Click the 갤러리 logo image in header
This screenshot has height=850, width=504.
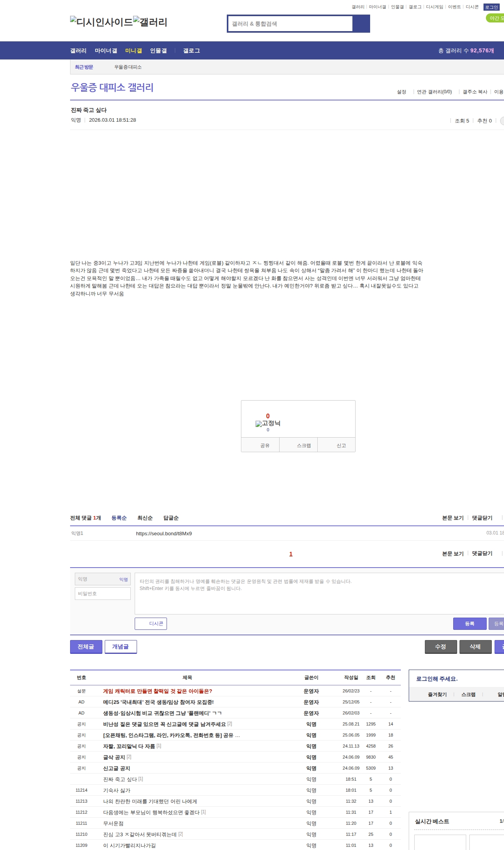click(150, 22)
